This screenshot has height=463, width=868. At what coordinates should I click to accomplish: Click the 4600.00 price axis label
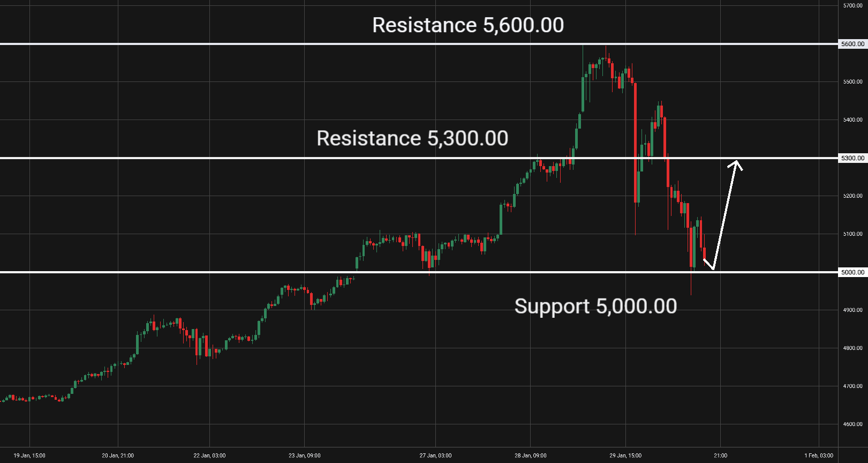[852, 424]
